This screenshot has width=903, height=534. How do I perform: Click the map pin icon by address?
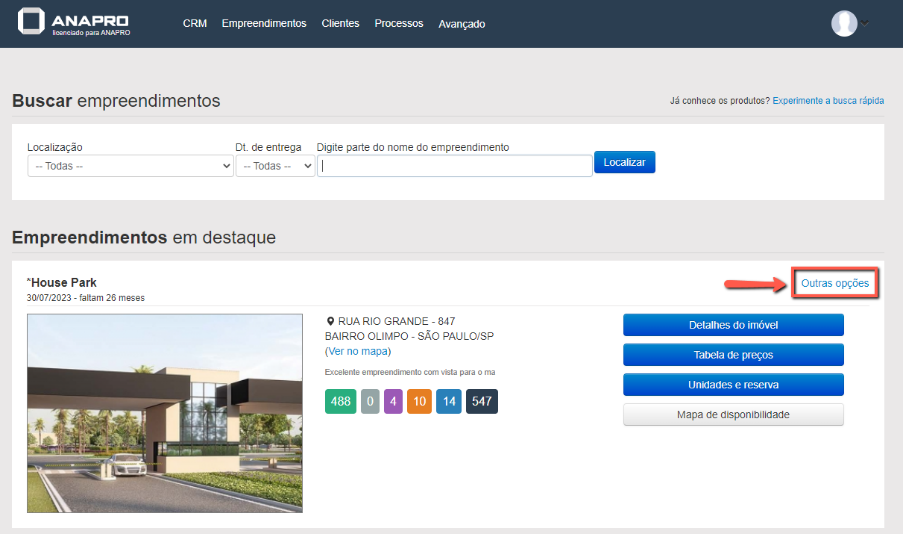click(x=331, y=321)
